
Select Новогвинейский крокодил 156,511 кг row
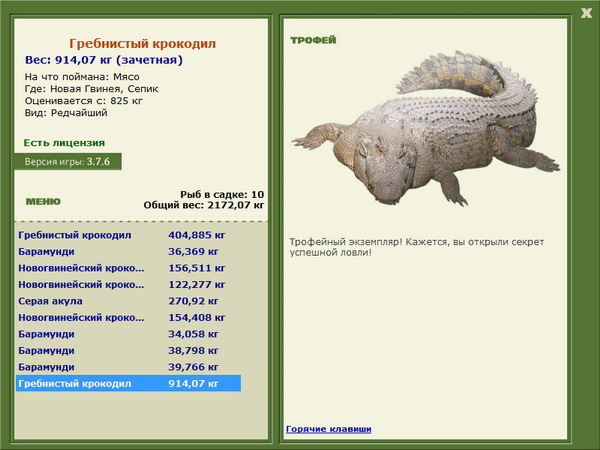click(128, 268)
